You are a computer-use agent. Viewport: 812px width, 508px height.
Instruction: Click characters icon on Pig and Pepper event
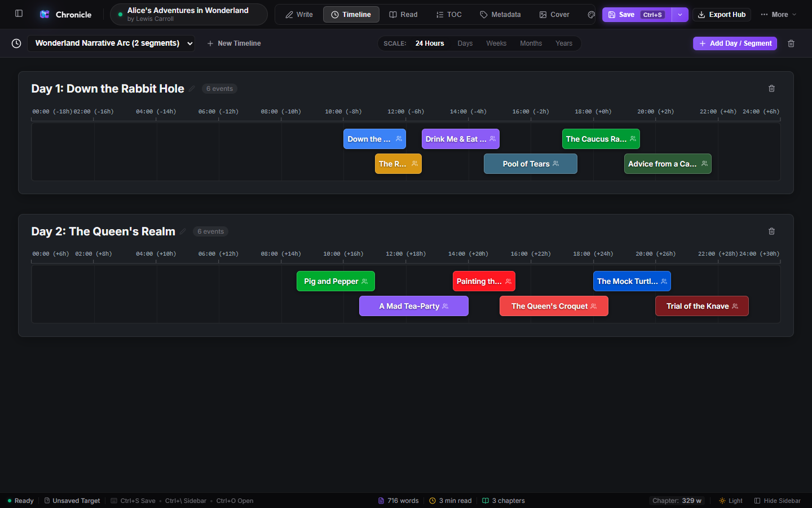tap(364, 281)
